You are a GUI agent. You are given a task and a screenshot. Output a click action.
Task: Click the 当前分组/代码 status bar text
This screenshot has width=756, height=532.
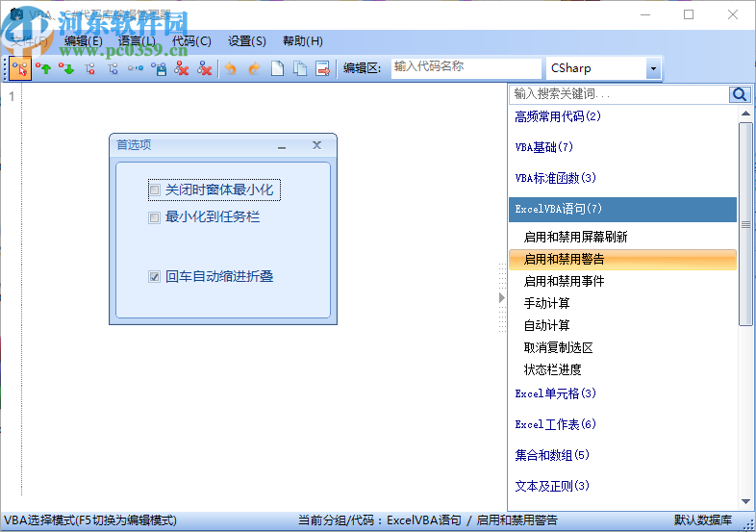[427, 520]
